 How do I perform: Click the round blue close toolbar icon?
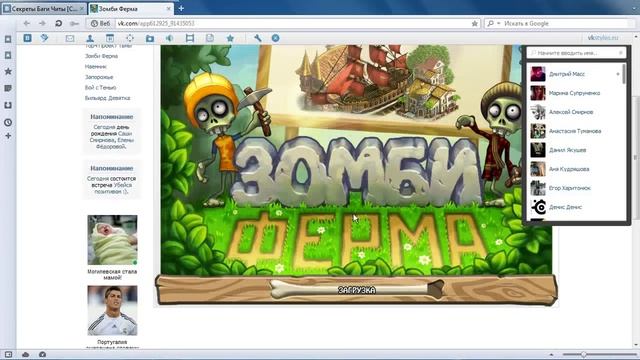[276, 38]
